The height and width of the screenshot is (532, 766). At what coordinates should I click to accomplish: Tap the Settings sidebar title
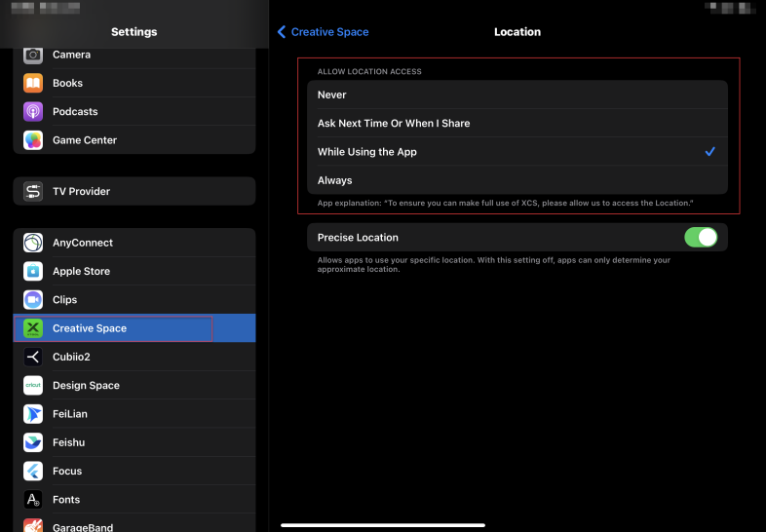tap(134, 32)
